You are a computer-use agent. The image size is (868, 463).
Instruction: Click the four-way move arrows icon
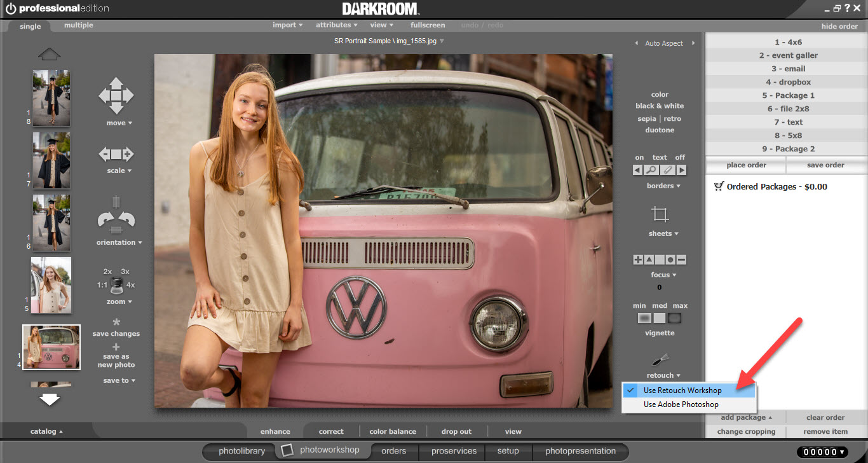[x=116, y=96]
